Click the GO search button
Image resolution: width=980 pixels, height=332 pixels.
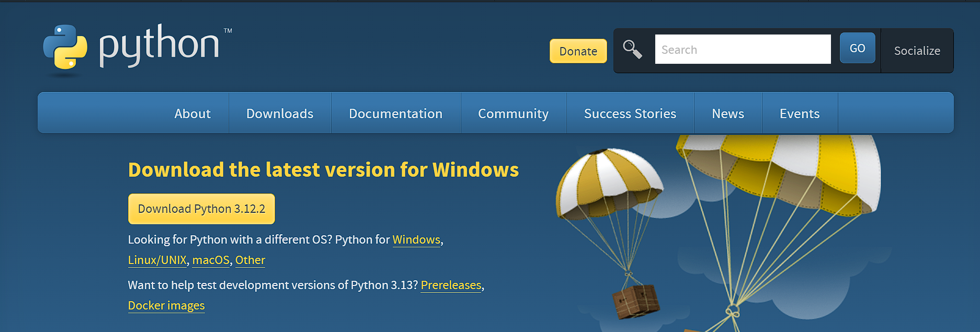[x=857, y=48]
